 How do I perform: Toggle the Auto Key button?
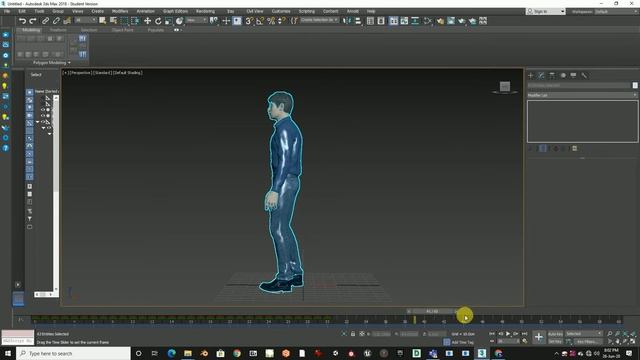point(555,334)
